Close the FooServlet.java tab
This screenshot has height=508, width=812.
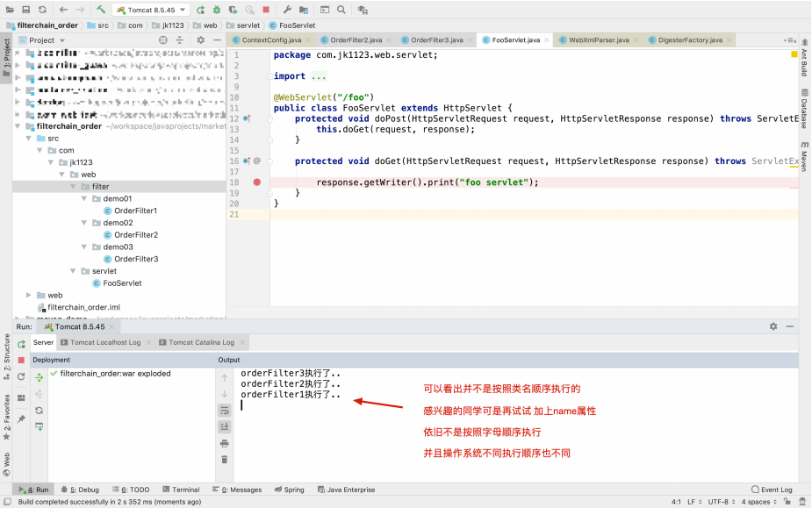coord(546,40)
